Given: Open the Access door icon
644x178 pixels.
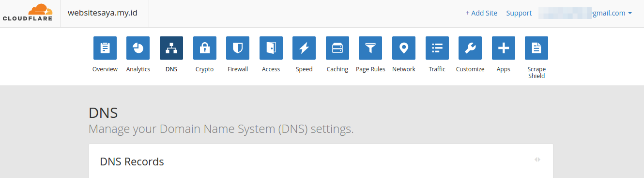Looking at the screenshot, I should pos(271,48).
